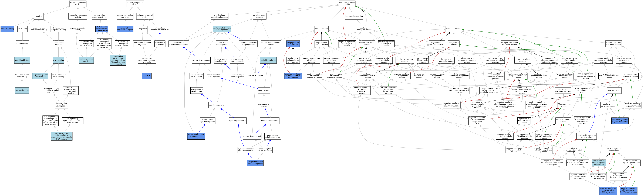Select the metabolic process node
Image resolution: width=644 pixels, height=196 pixels.
(453, 29)
